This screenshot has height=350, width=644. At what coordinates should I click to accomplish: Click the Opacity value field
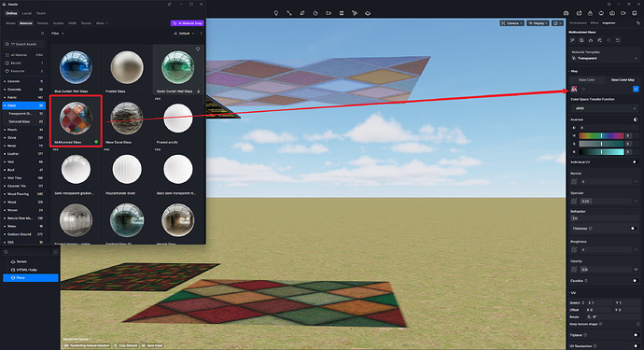[x=606, y=270]
